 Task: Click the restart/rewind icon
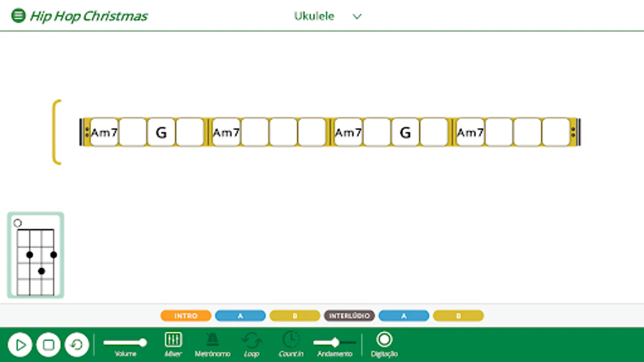(x=76, y=345)
